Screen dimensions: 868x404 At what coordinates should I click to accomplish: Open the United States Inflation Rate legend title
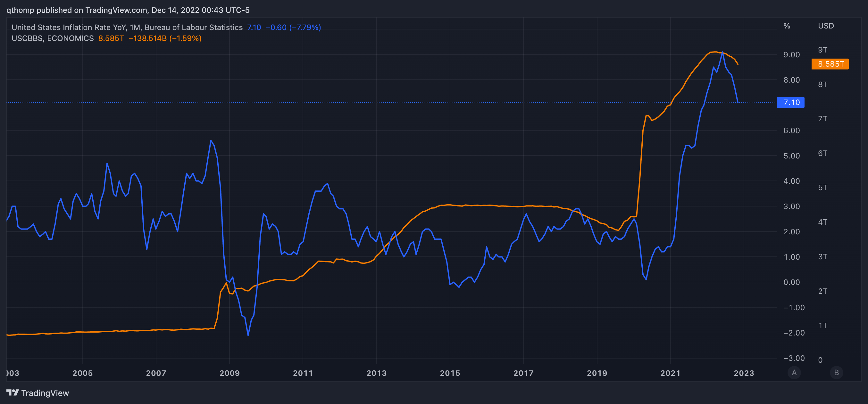[127, 27]
